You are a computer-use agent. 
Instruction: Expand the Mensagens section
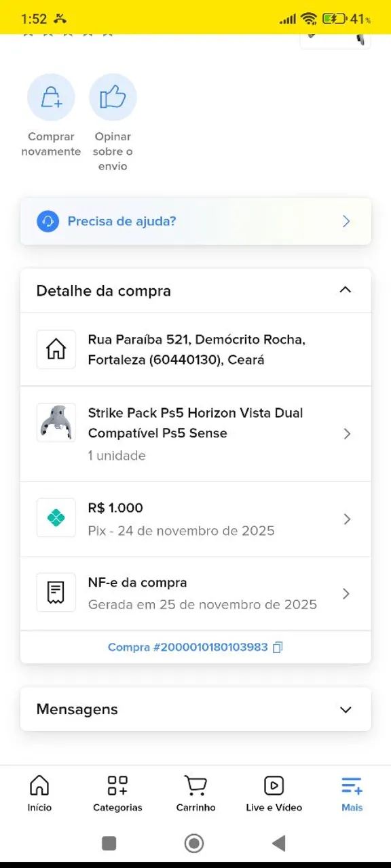pyautogui.click(x=346, y=709)
